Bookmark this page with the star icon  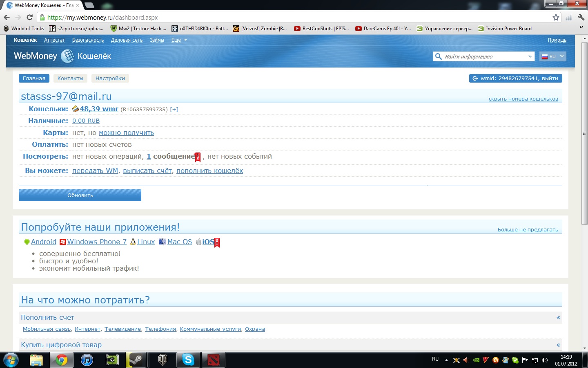click(x=556, y=17)
